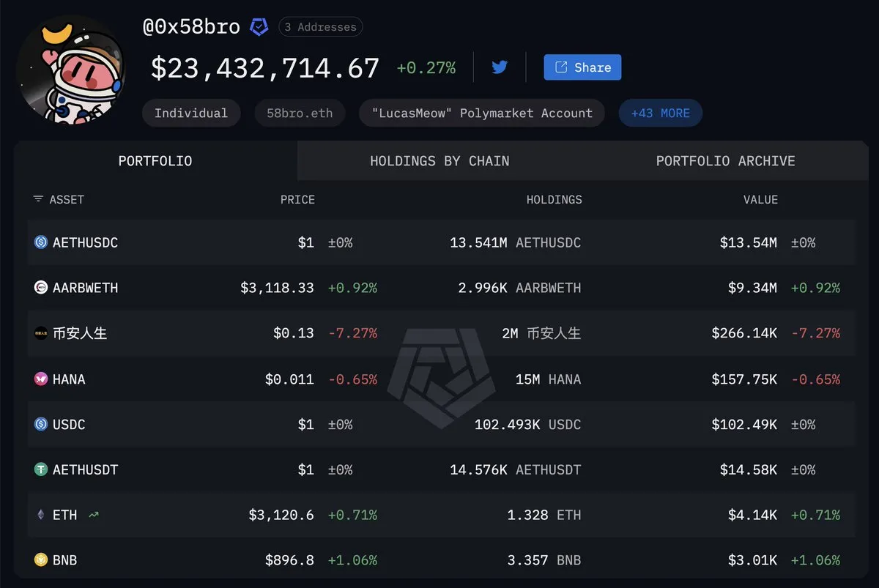
Task: Open the PORTFOLIO ARCHIVE tab
Action: point(725,161)
